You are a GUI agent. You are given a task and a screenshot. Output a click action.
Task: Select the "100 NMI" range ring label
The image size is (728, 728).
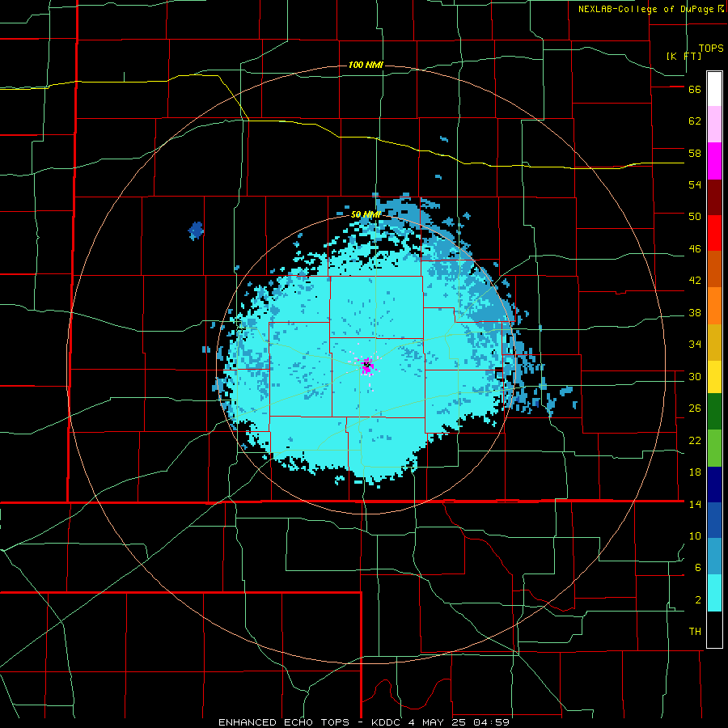[x=366, y=65]
